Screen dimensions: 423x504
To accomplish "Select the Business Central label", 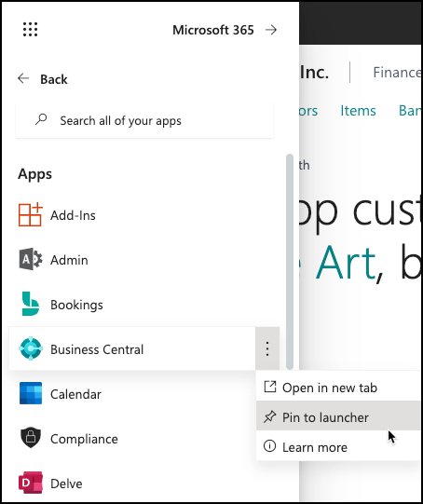I will tap(97, 349).
